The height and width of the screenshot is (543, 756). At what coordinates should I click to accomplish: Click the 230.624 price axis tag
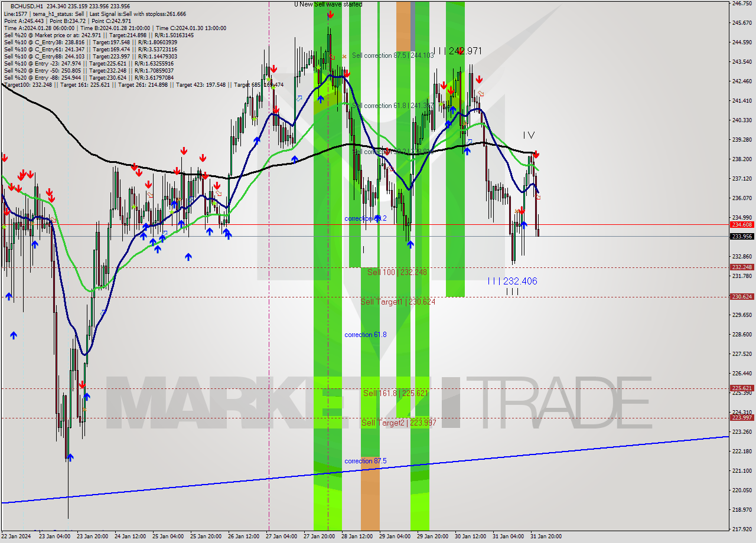pyautogui.click(x=742, y=297)
